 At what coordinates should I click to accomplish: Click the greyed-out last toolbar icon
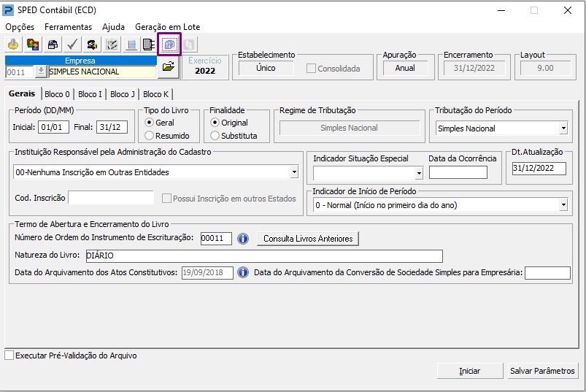(x=189, y=45)
